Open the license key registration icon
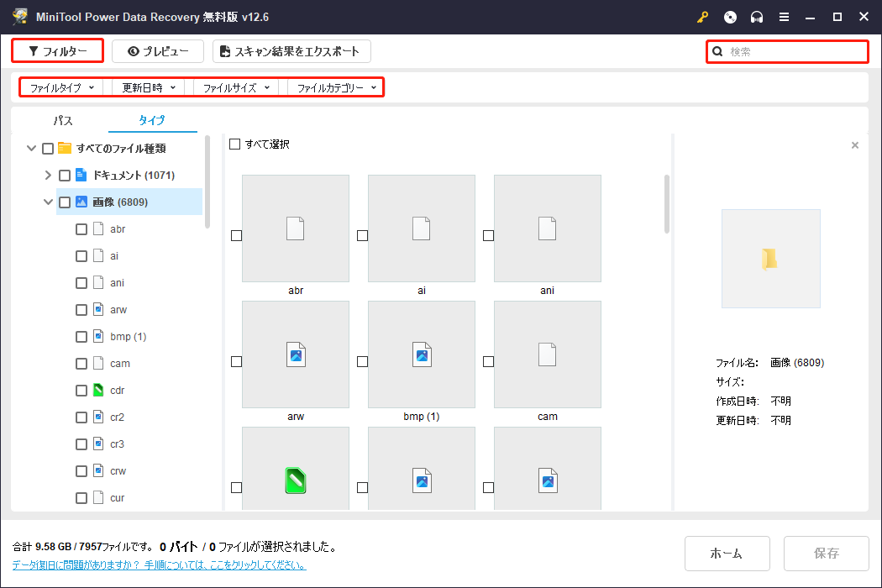 [x=702, y=17]
